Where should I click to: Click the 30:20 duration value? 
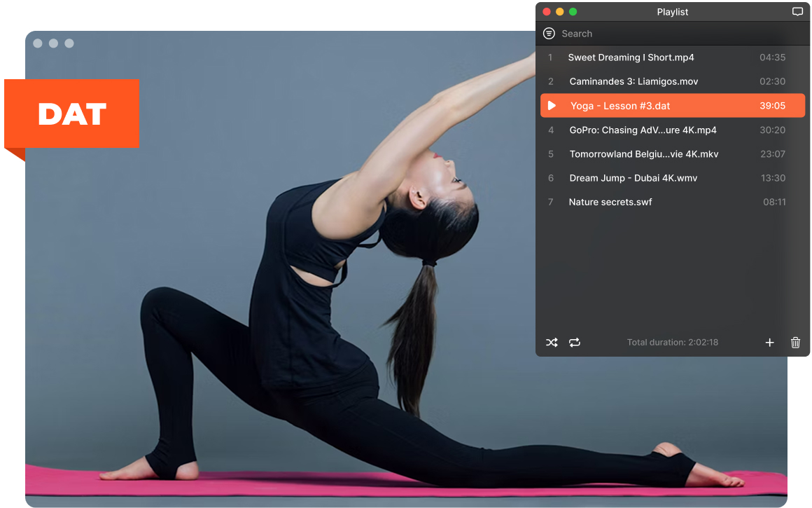click(772, 130)
